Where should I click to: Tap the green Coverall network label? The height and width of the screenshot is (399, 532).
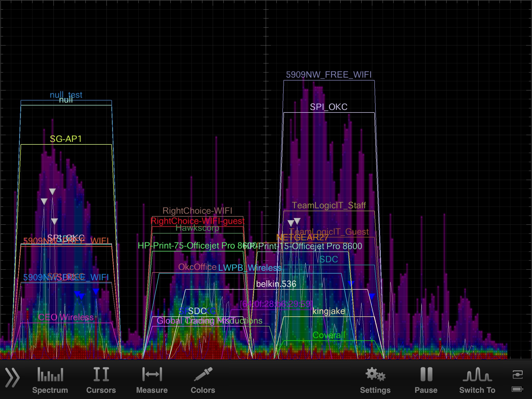[329, 335]
